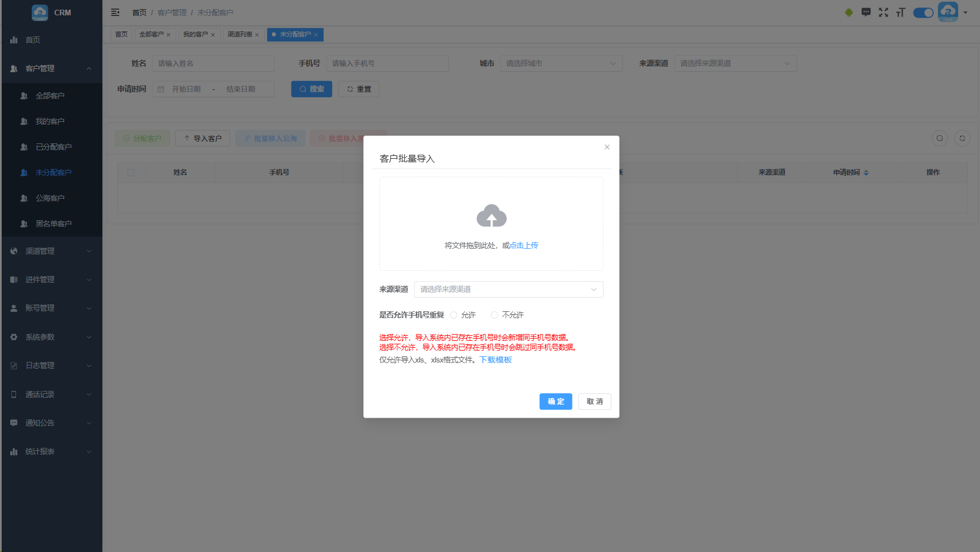Switch the dark mode toggle in header
This screenshot has height=552, width=980.
pos(923,12)
